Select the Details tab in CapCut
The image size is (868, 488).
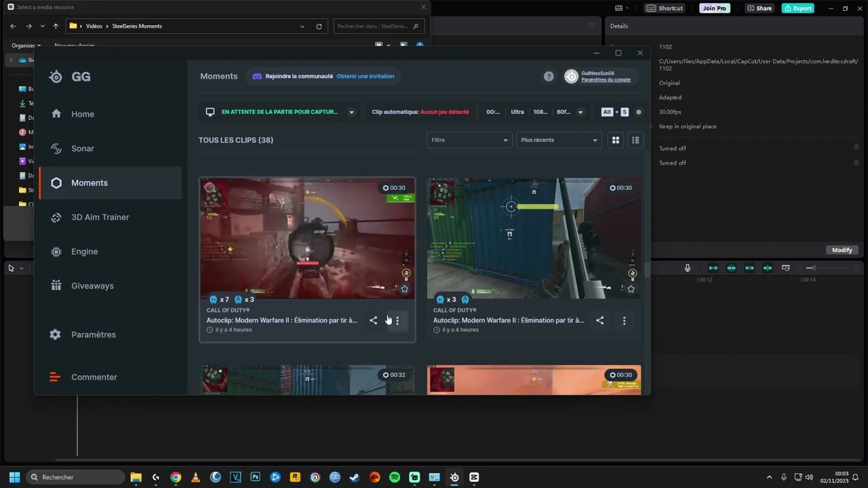(619, 26)
